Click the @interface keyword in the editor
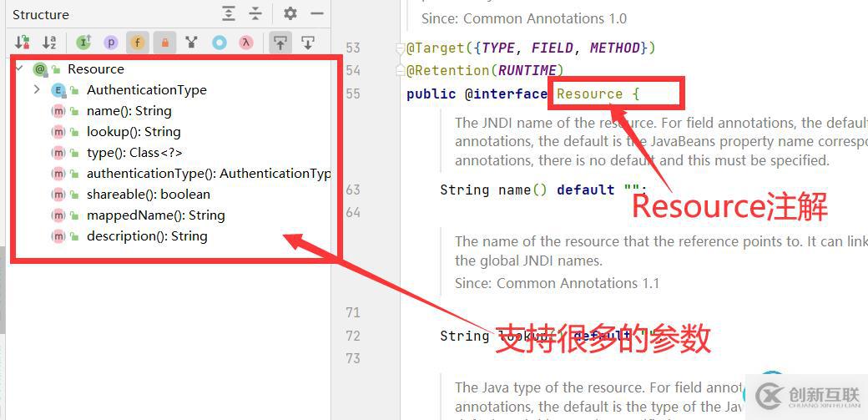Image resolution: width=868 pixels, height=420 pixels. (506, 94)
